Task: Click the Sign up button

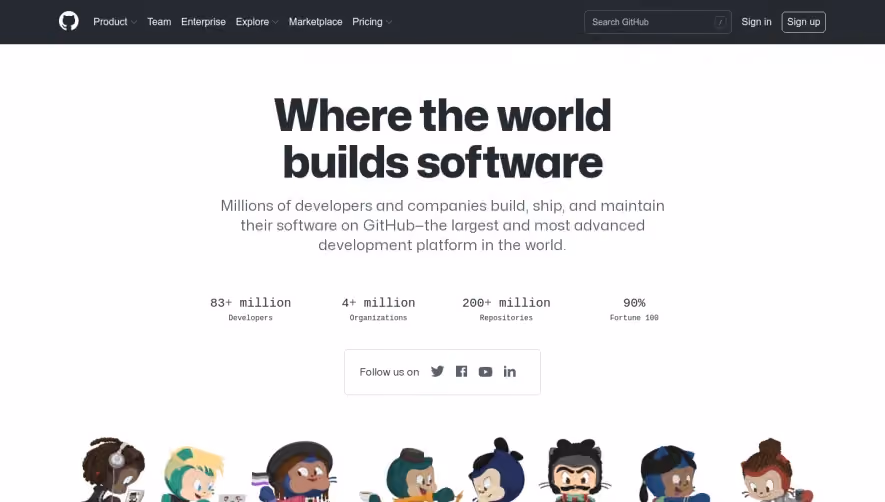Action: pos(804,22)
